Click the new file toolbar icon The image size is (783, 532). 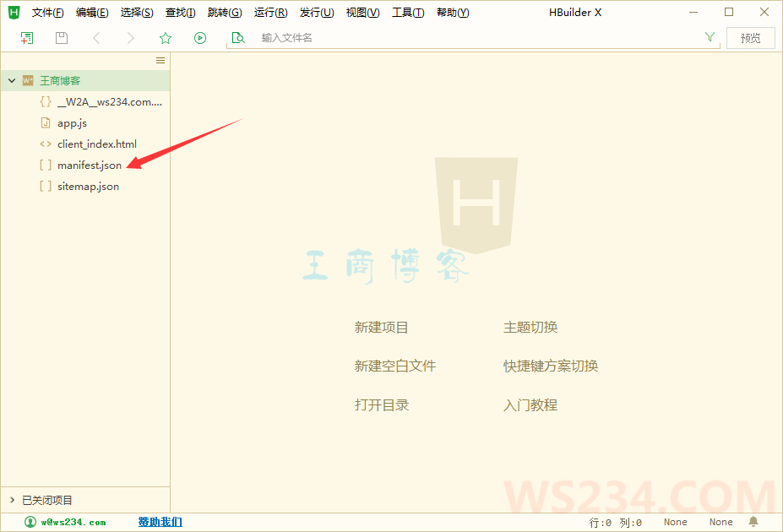click(x=27, y=38)
